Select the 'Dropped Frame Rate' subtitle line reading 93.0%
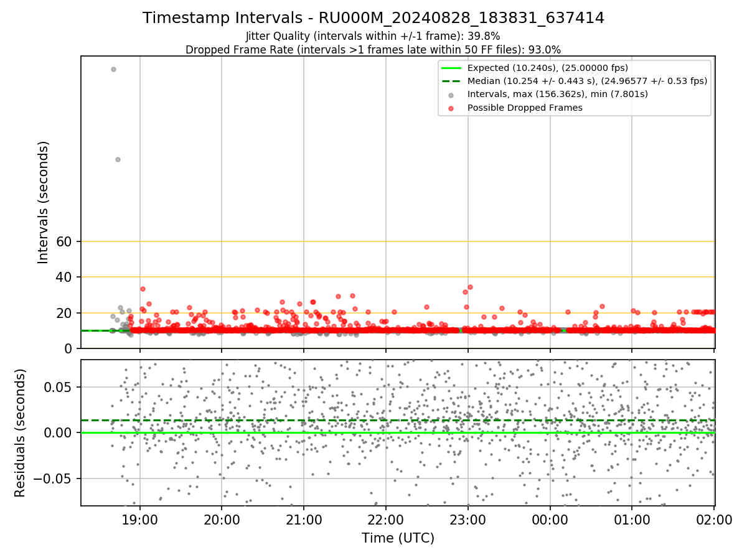This screenshot has height=560, width=747. (x=374, y=50)
